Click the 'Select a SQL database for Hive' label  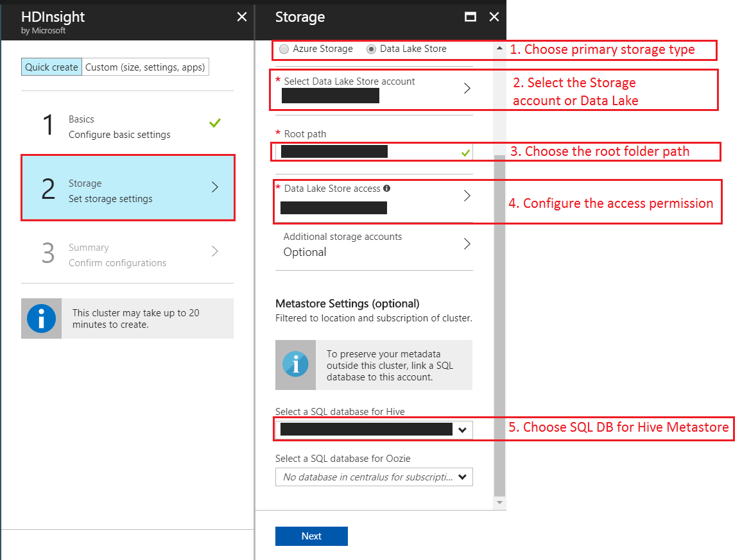(340, 411)
